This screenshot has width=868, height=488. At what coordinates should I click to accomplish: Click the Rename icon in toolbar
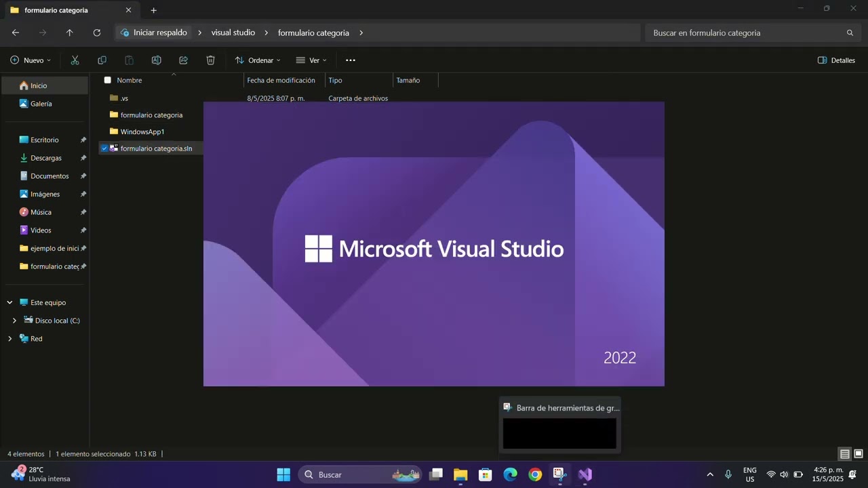157,60
